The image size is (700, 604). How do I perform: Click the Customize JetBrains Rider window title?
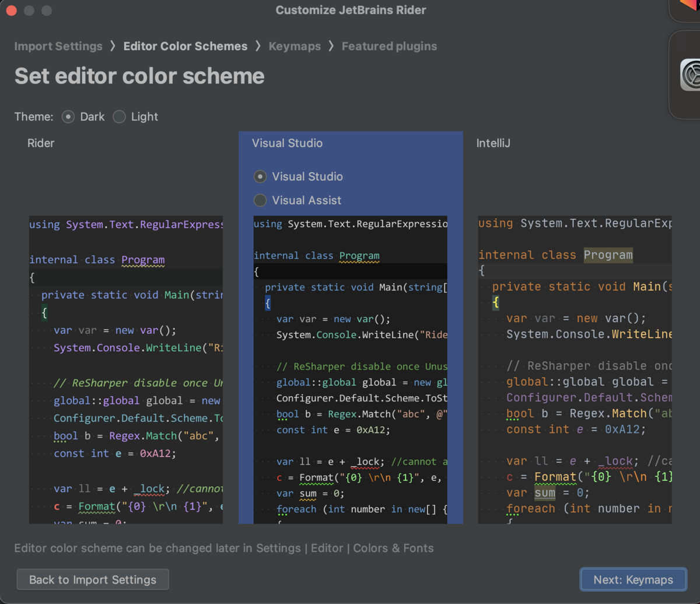[x=351, y=10]
